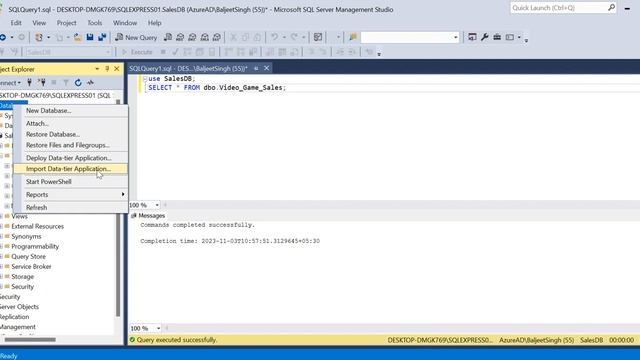This screenshot has width=640, height=360.
Task: Open the Tools menu
Action: click(x=95, y=23)
